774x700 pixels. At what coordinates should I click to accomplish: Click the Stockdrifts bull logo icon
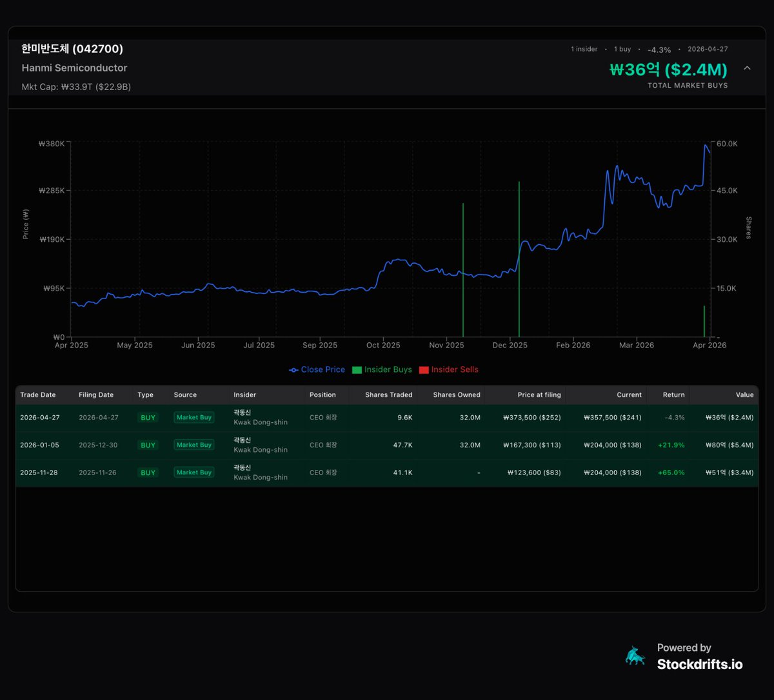[635, 656]
